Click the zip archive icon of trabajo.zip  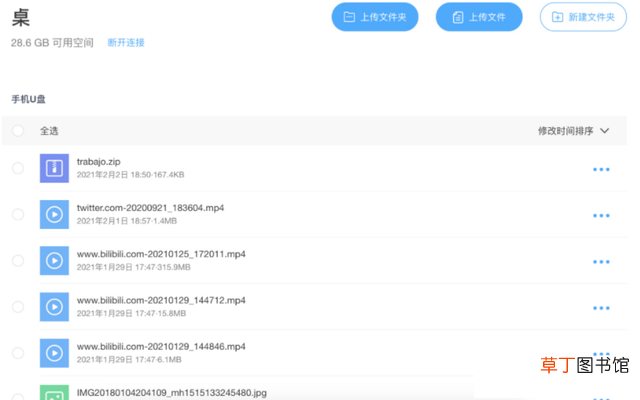click(x=54, y=168)
